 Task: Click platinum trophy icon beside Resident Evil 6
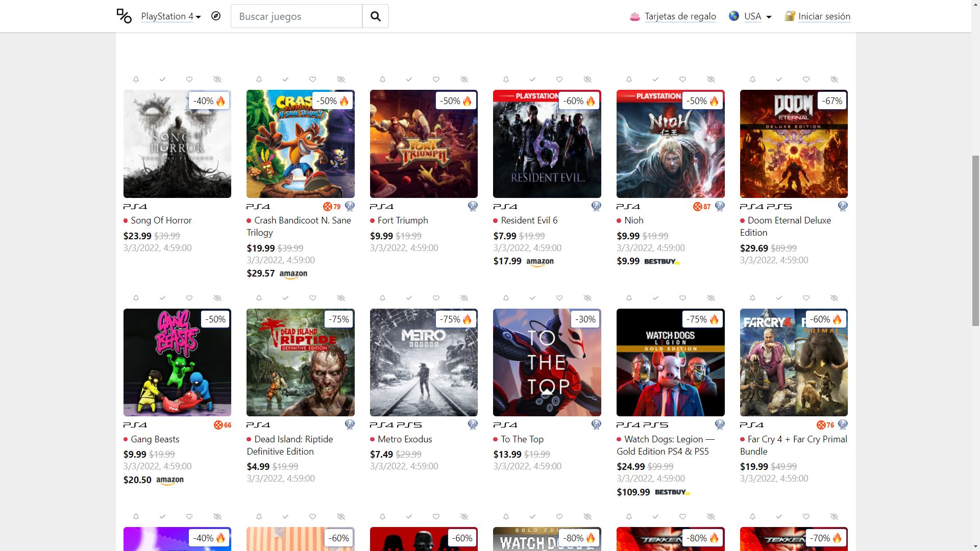(596, 206)
